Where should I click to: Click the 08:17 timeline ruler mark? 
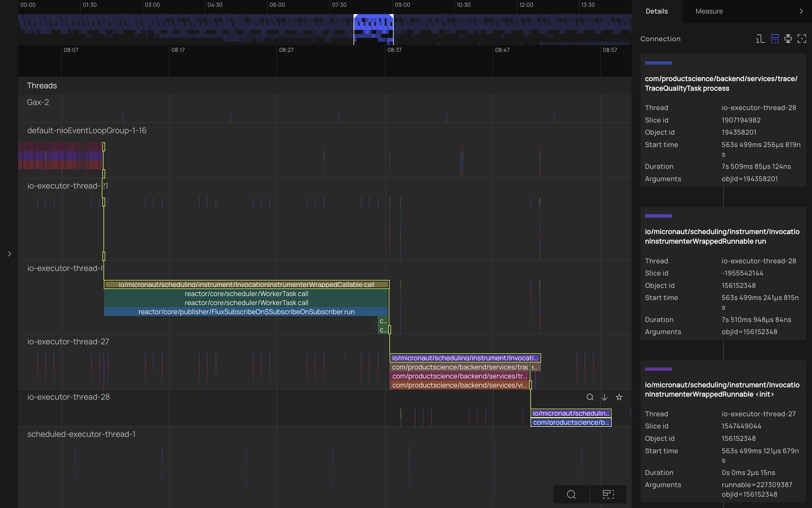click(x=178, y=50)
